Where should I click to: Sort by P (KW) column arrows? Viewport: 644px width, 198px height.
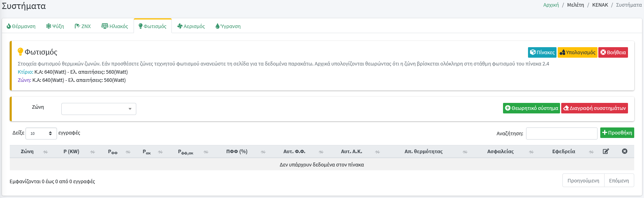(x=93, y=152)
